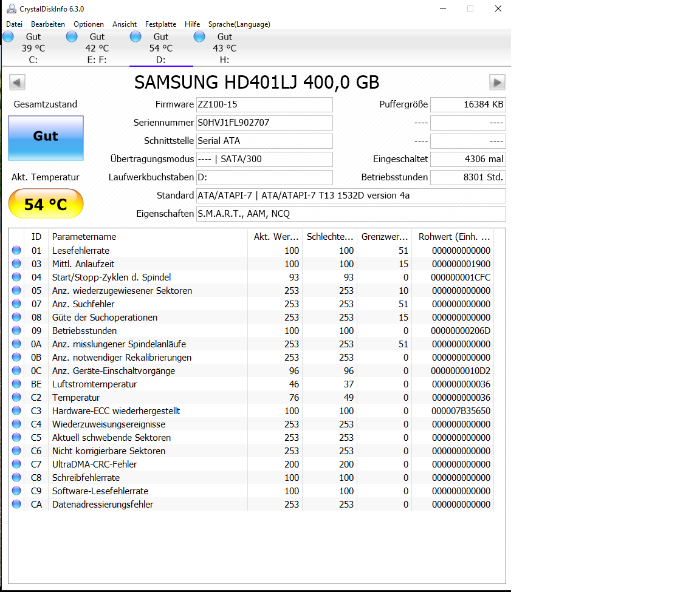Click status orb for Güte der Suchoperationen
The image size is (700, 592).
click(16, 317)
